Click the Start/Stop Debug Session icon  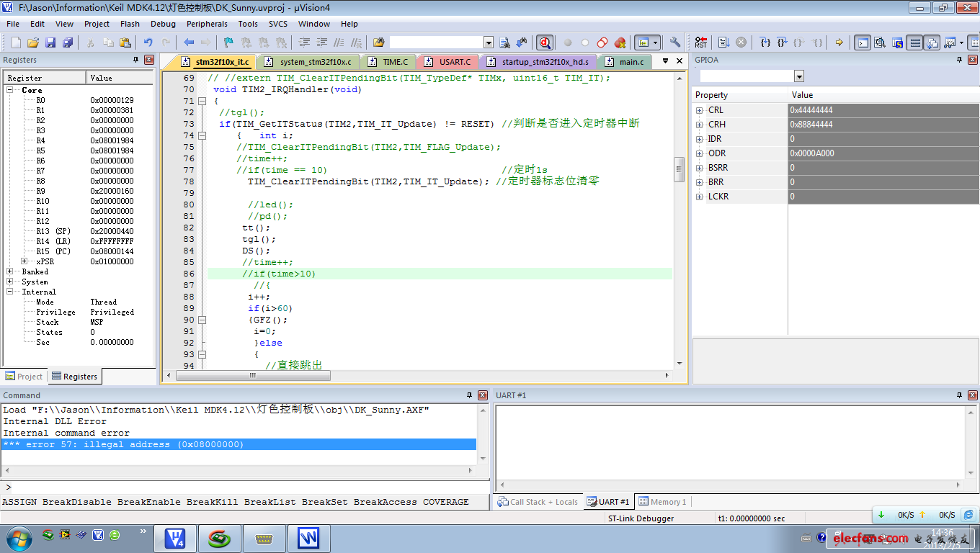pyautogui.click(x=544, y=42)
